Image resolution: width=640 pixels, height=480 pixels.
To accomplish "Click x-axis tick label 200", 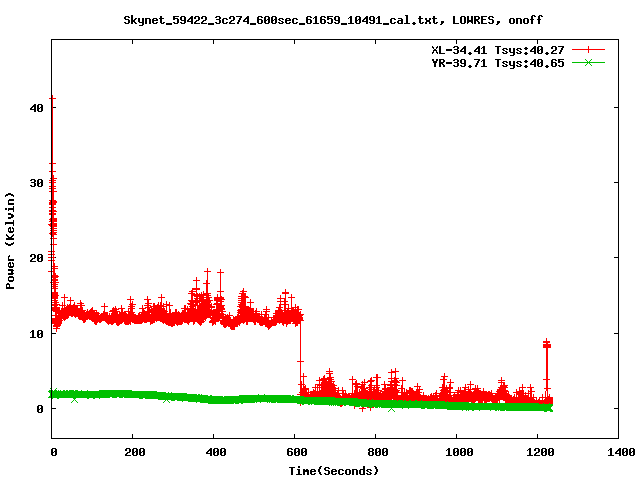I will [135, 452].
